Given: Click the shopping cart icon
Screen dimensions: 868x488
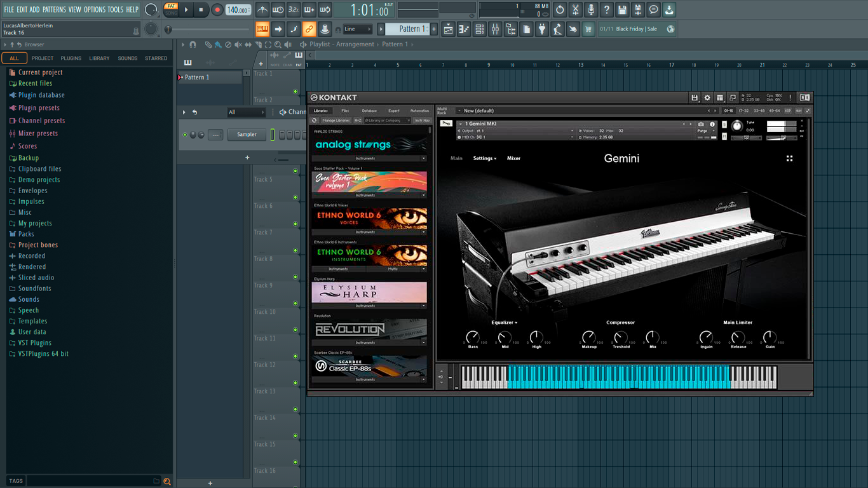Looking at the screenshot, I should (588, 29).
